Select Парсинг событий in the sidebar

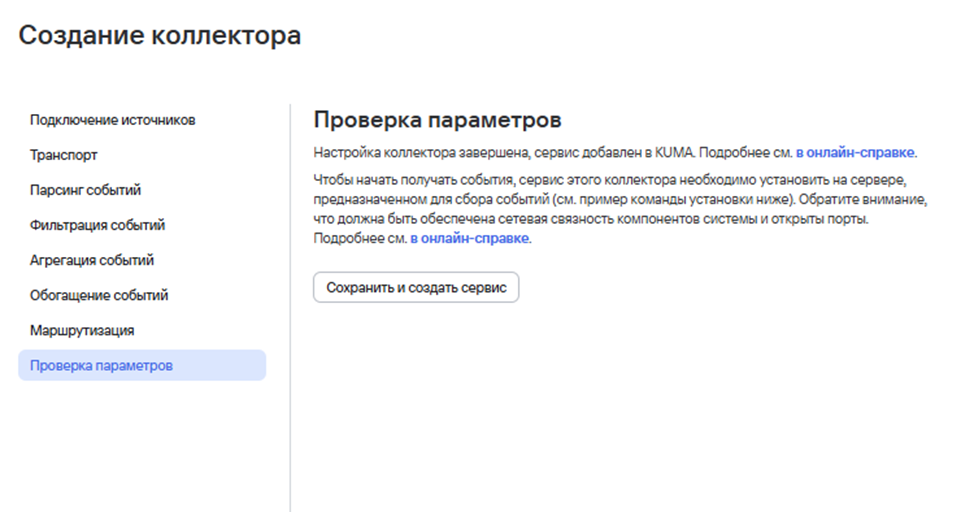point(85,190)
